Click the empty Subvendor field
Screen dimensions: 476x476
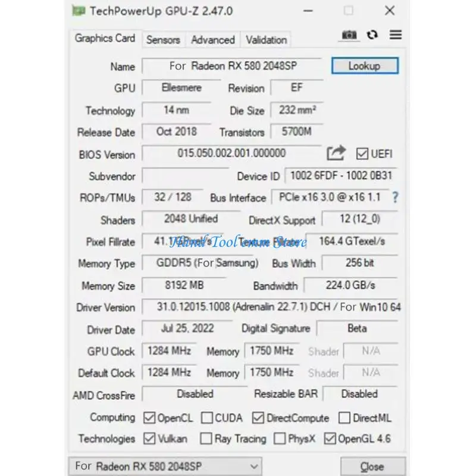[x=186, y=176]
